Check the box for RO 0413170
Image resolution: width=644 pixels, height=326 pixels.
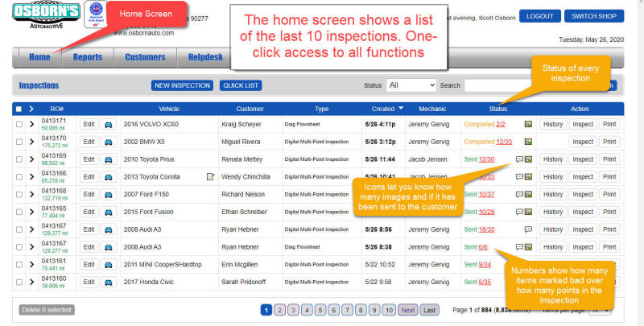(19, 142)
